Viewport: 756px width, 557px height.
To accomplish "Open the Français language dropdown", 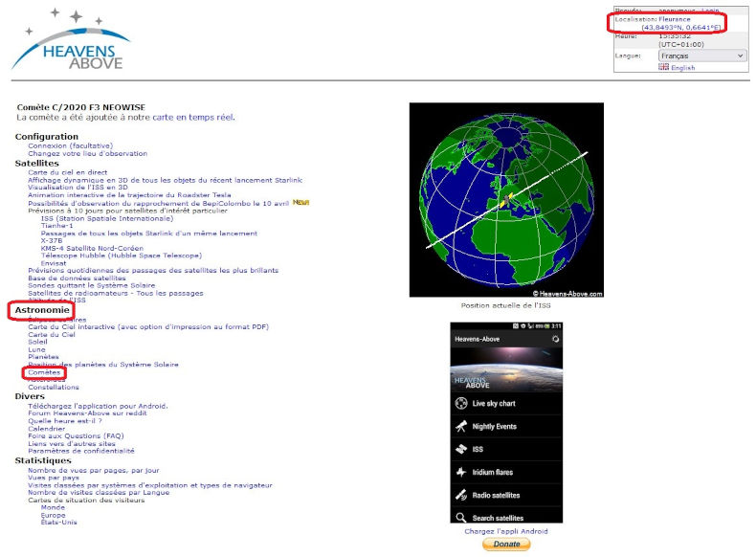I will click(702, 56).
